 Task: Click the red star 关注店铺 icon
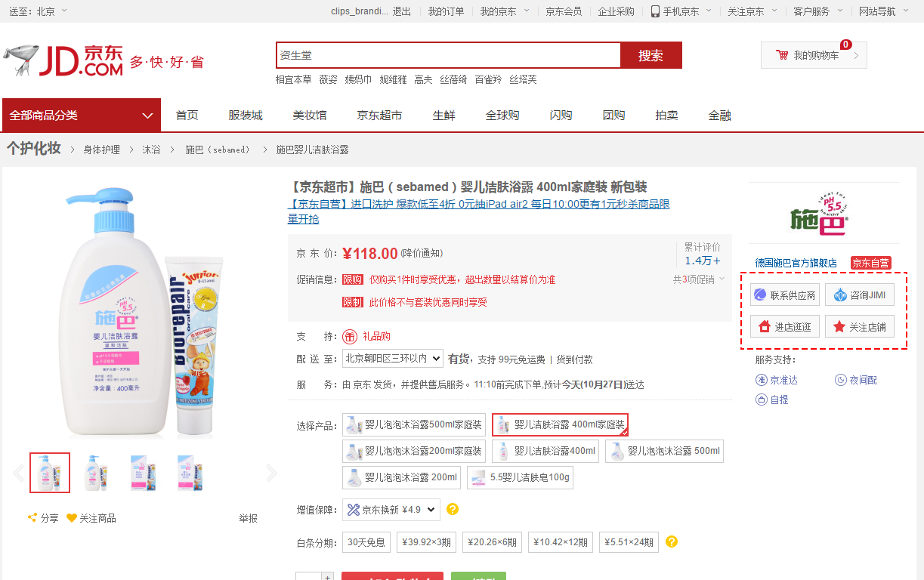839,327
